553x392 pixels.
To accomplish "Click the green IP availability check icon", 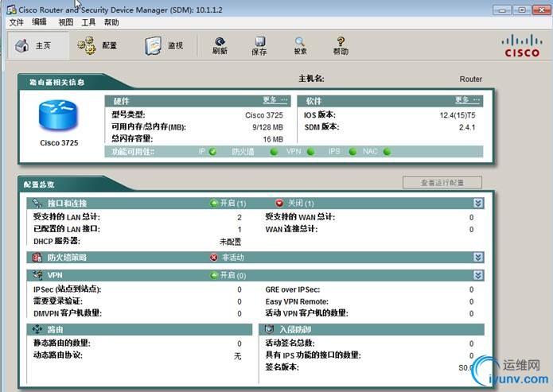I will click(x=212, y=152).
